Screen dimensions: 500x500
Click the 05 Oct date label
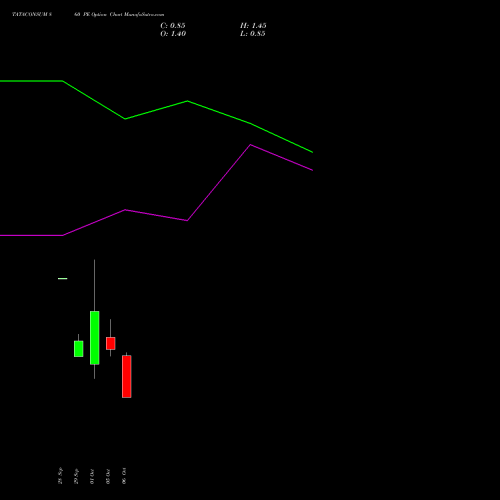(x=108, y=476)
